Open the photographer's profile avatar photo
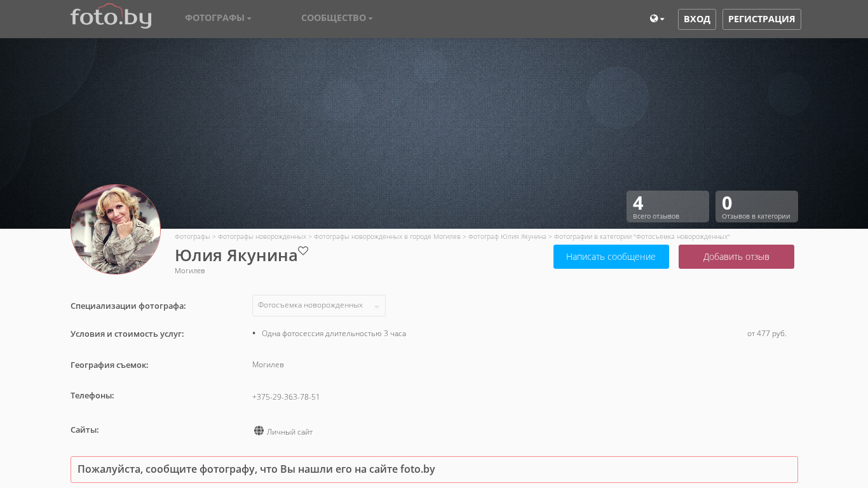 click(x=116, y=229)
